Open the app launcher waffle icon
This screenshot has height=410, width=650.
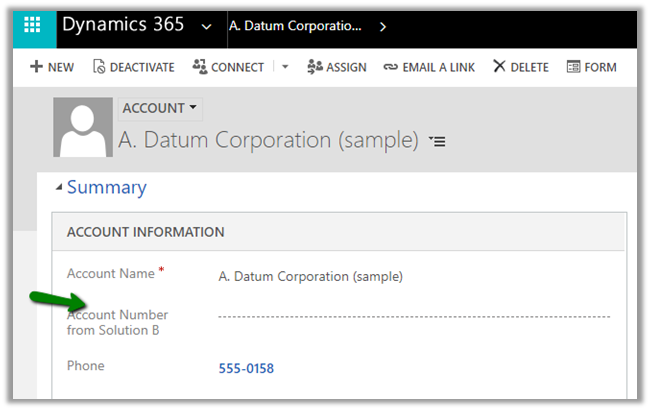tap(33, 27)
